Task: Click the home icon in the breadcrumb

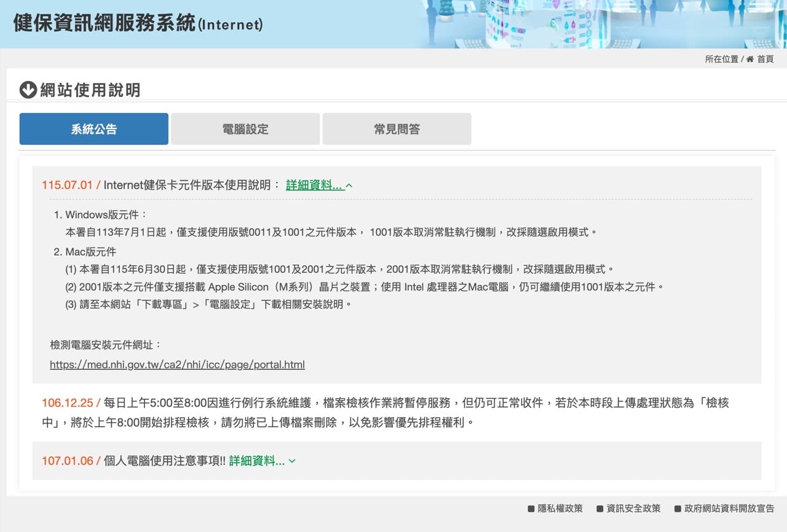Action: click(749, 60)
